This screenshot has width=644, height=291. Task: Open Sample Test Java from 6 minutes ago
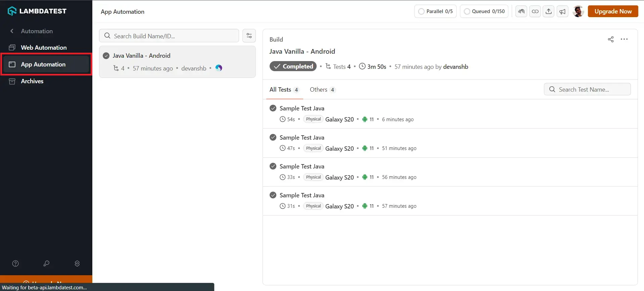pos(450,114)
